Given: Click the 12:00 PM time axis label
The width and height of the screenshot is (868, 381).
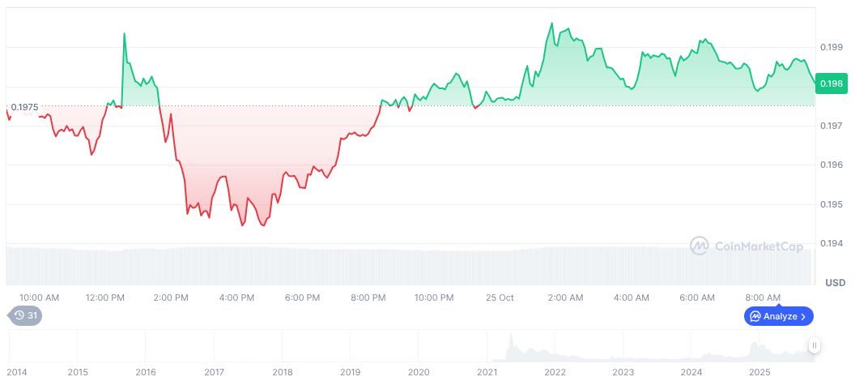Looking at the screenshot, I should pos(105,298).
